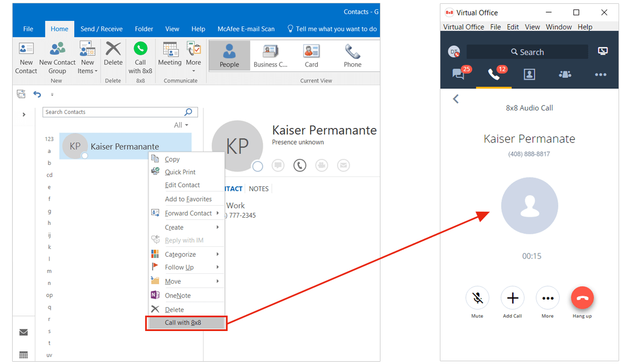Screen dimensions: 629x364
Task: Expand Forward Contact submenu
Action: coord(186,213)
